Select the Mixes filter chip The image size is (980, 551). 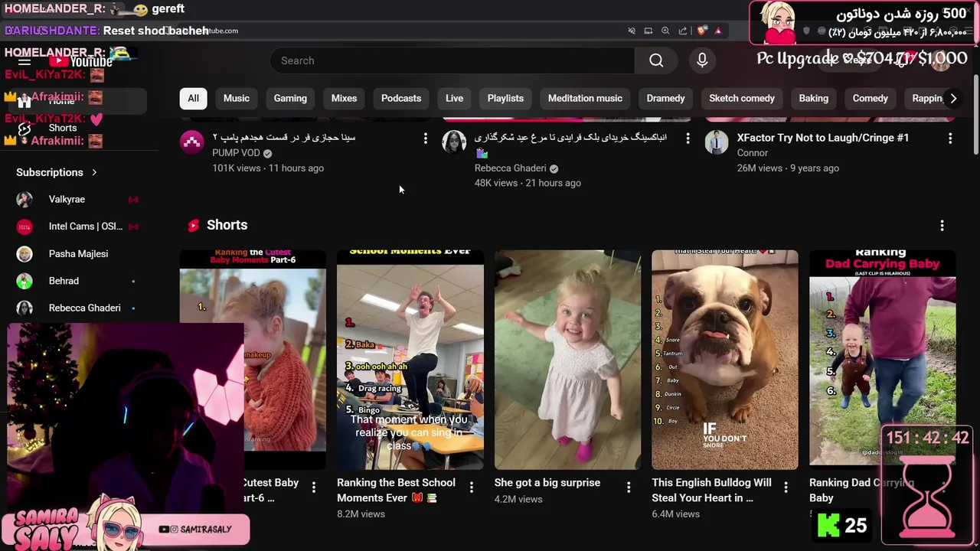344,98
